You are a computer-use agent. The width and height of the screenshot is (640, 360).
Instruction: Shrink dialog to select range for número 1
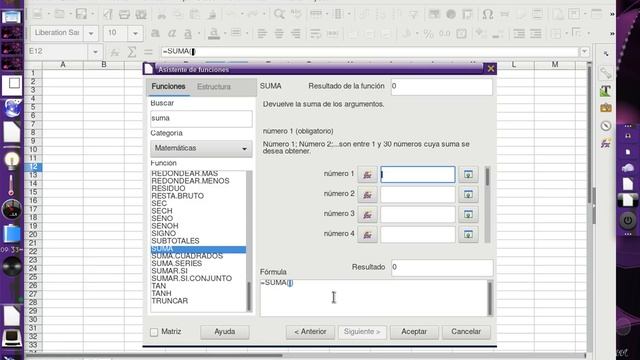pyautogui.click(x=468, y=175)
